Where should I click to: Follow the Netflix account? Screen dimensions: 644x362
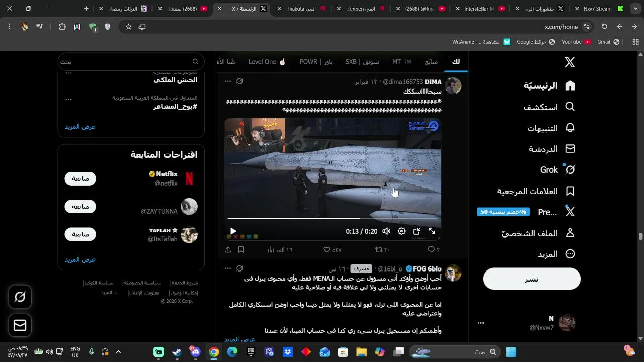coord(80,178)
